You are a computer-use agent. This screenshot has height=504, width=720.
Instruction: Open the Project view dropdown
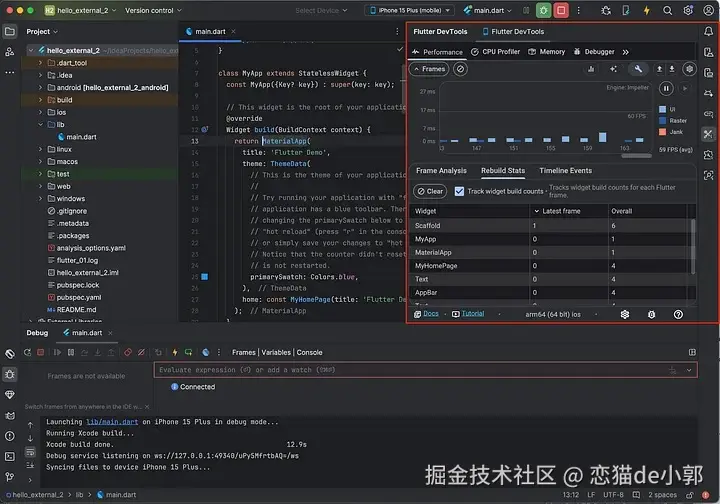(x=42, y=31)
